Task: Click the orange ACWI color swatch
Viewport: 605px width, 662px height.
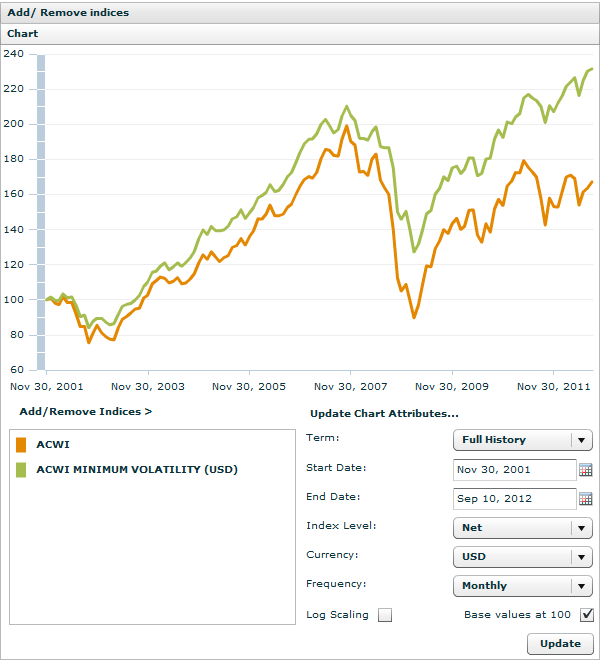Action: (21, 445)
